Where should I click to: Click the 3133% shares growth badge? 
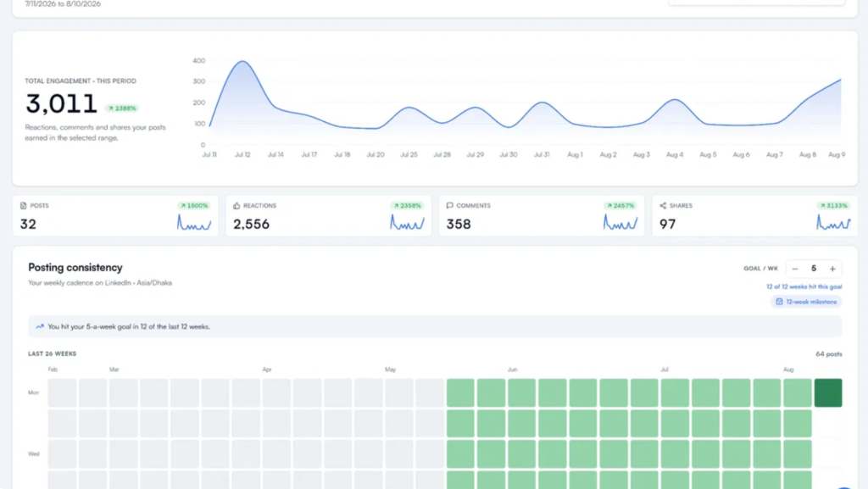pyautogui.click(x=834, y=205)
